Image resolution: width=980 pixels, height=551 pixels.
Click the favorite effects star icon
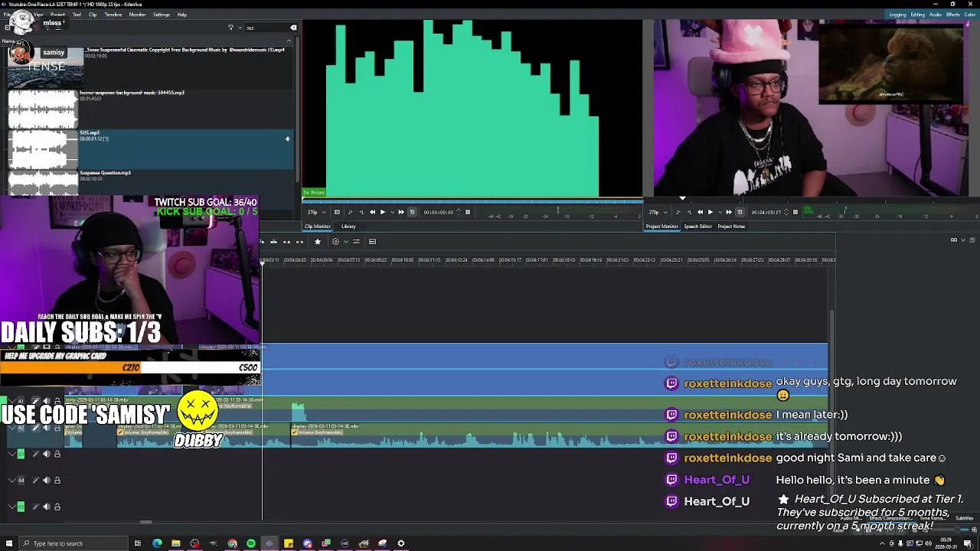[x=317, y=242]
